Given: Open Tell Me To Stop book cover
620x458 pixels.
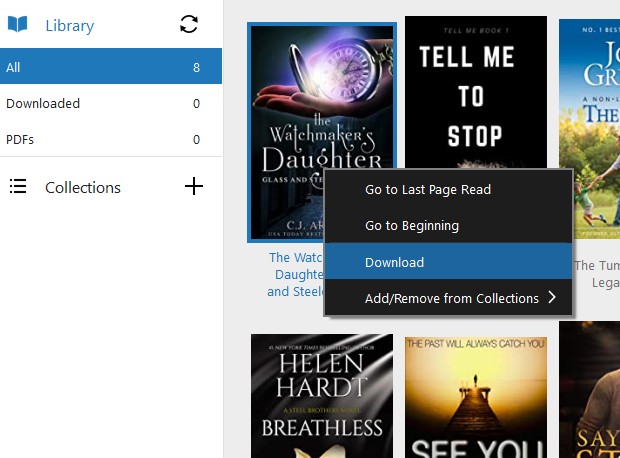Looking at the screenshot, I should pyautogui.click(x=476, y=92).
